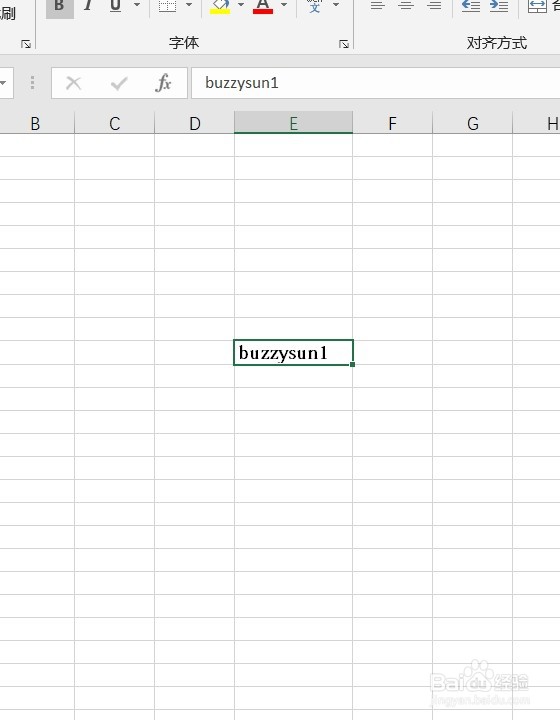Viewport: 560px width, 720px height.
Task: Align text left
Action: pyautogui.click(x=377, y=6)
